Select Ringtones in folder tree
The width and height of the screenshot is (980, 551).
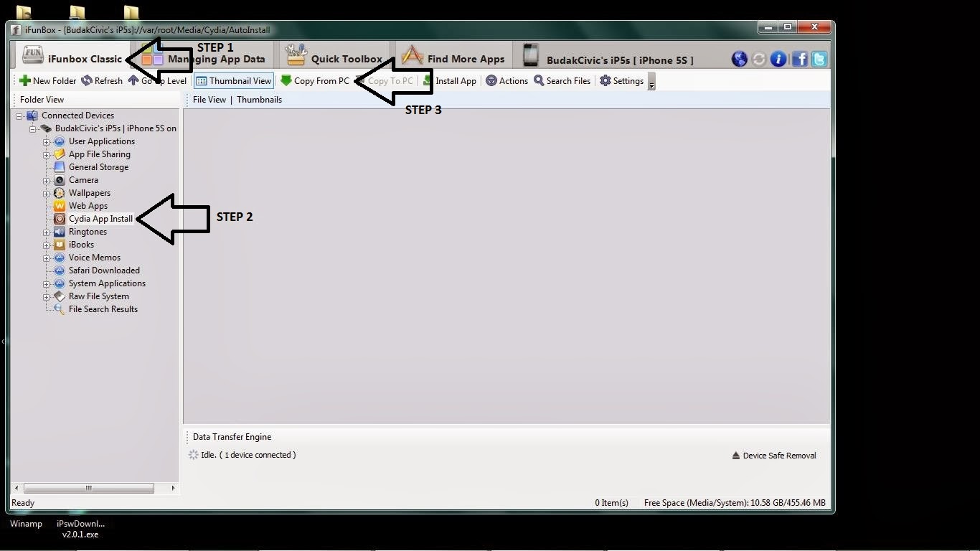coord(88,232)
